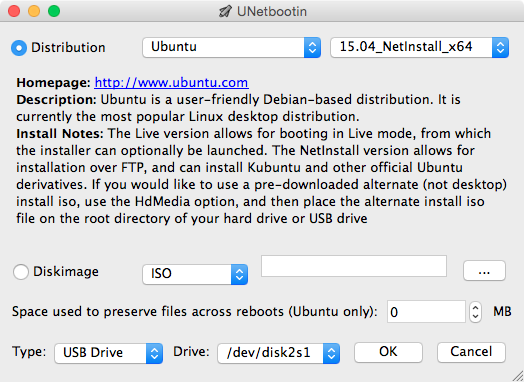Click the OK button
Viewport: 524px width, 382px height.
pyautogui.click(x=388, y=352)
